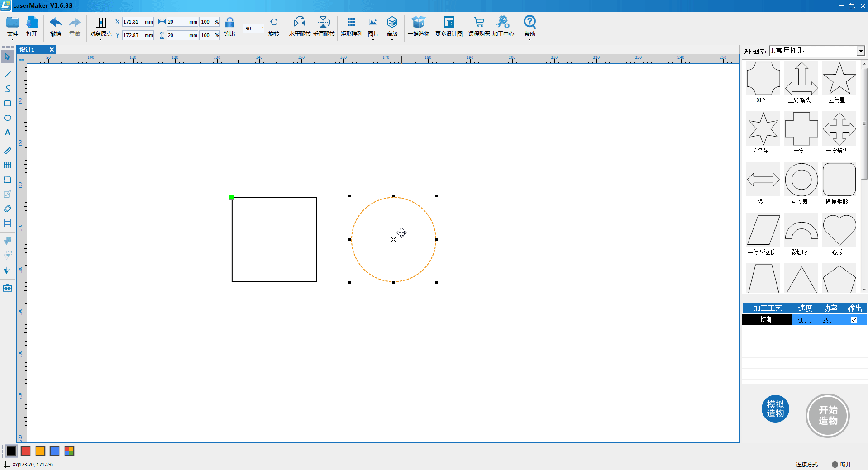Screen dimensions: 868x470
Task: Expand the 帮助 help dropdown
Action: (529, 40)
